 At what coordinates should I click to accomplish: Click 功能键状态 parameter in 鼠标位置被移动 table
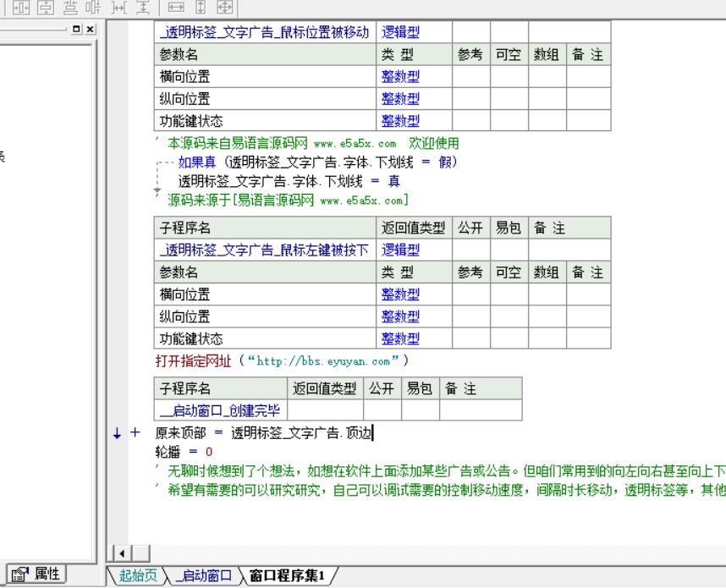click(x=191, y=121)
